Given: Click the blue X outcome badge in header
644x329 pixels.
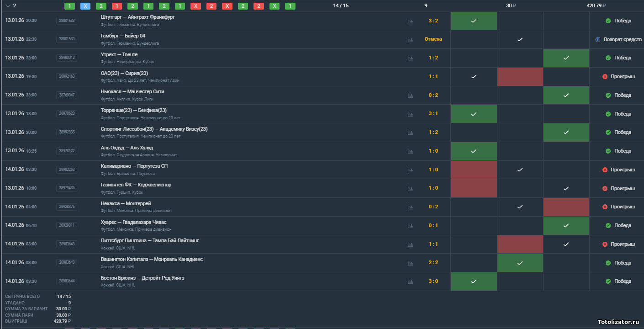Looking at the screenshot, I should coord(85,6).
